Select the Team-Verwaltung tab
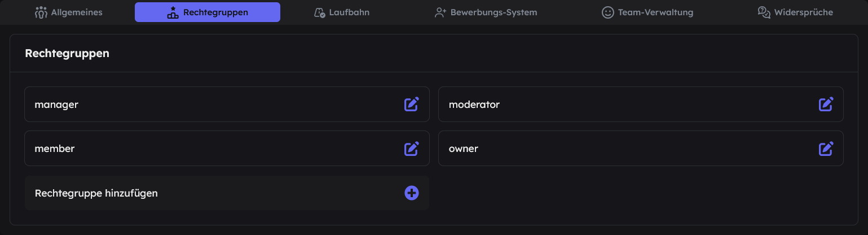Image resolution: width=868 pixels, height=235 pixels. (x=647, y=12)
